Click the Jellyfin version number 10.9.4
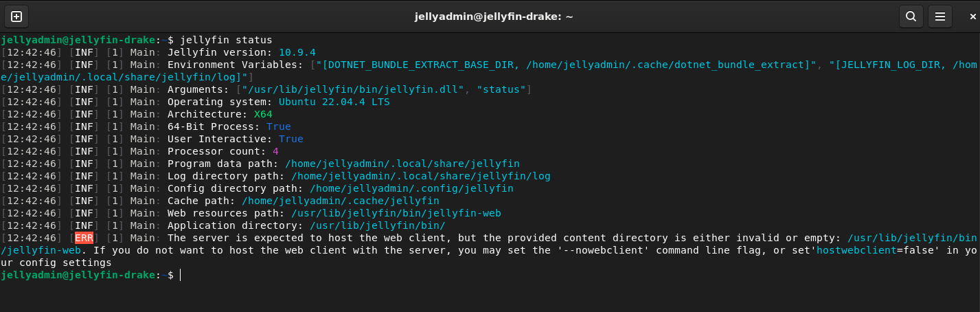The image size is (980, 312). [297, 52]
